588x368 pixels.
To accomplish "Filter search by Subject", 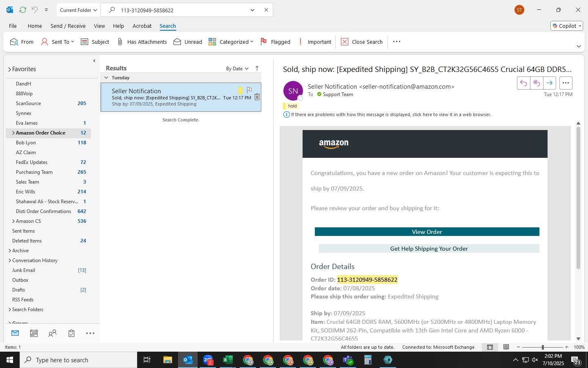I will pos(95,42).
